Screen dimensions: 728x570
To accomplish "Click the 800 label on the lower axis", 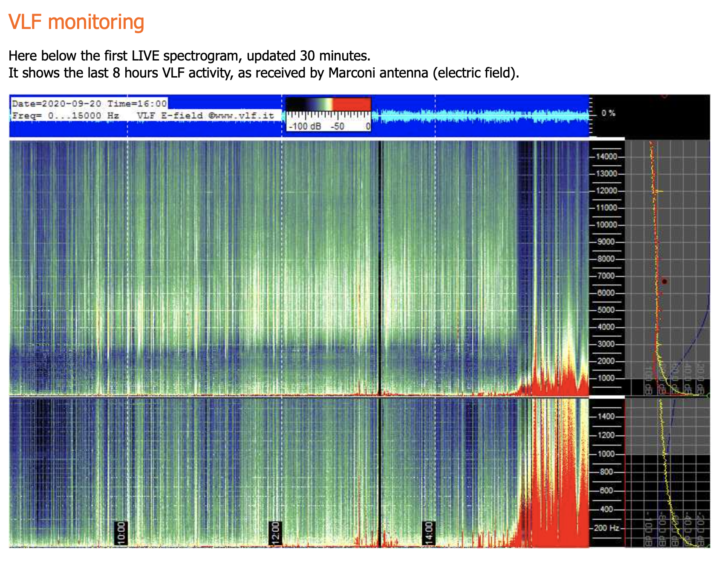I will (606, 472).
